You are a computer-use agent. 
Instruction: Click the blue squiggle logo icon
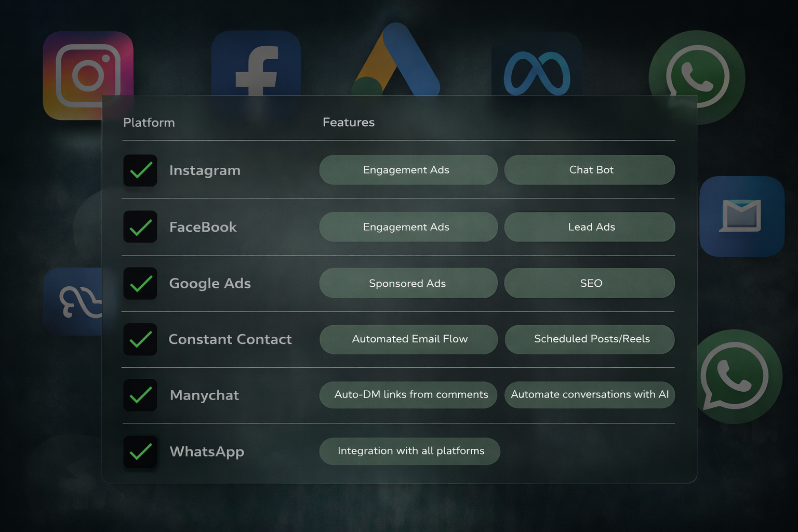[x=74, y=301]
